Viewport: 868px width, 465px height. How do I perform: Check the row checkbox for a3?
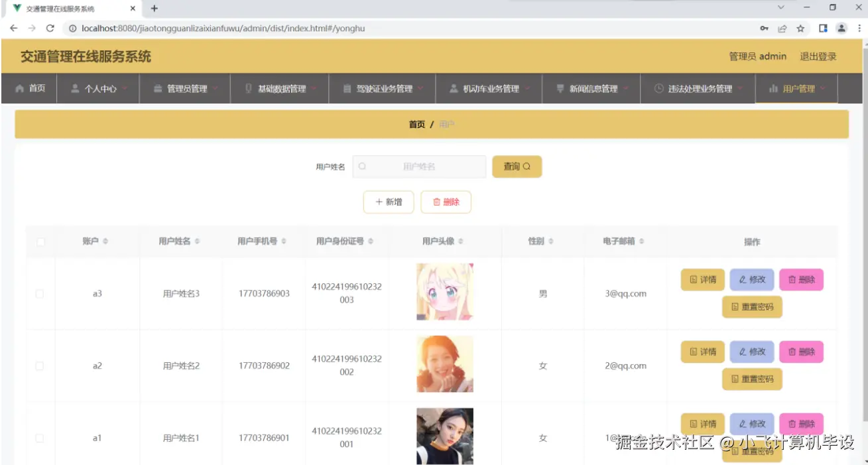click(x=40, y=294)
